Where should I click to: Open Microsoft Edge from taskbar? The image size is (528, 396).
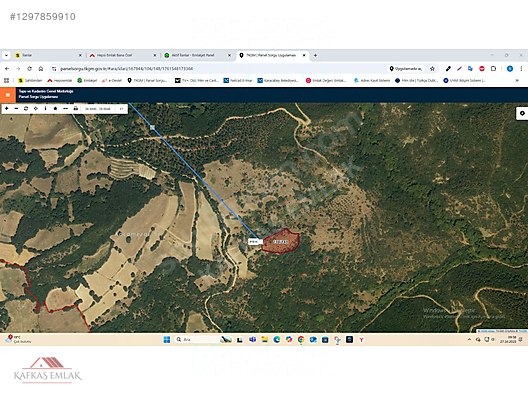[x=277, y=340]
